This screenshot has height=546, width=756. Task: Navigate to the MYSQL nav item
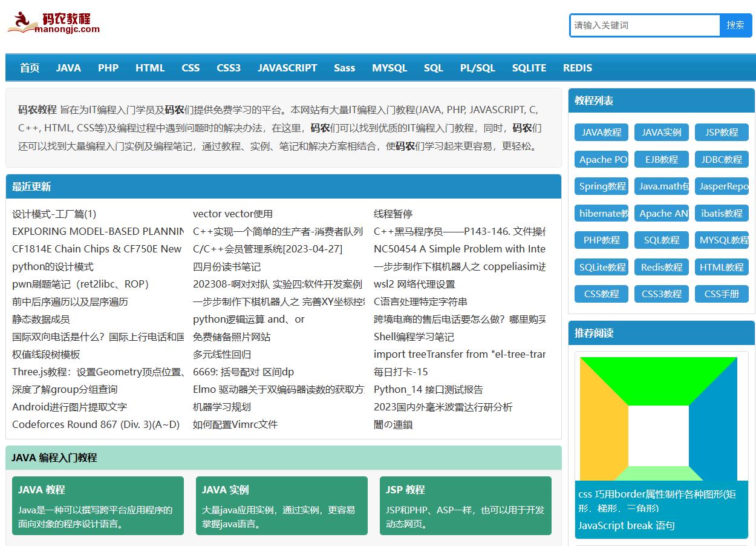(x=389, y=68)
